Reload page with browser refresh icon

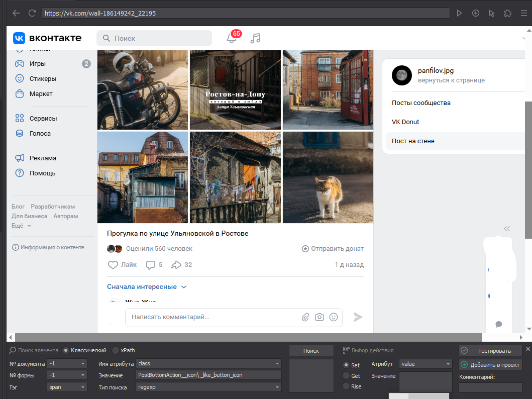(32, 13)
